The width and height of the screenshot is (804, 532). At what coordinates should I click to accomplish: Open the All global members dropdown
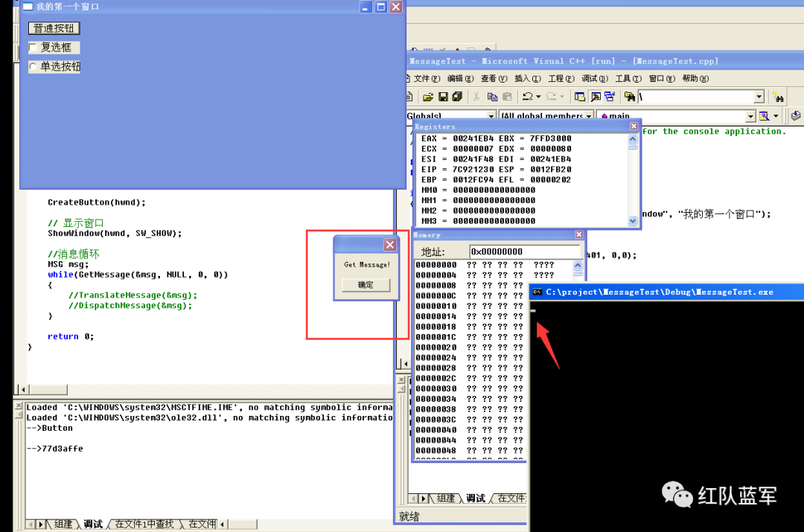589,116
